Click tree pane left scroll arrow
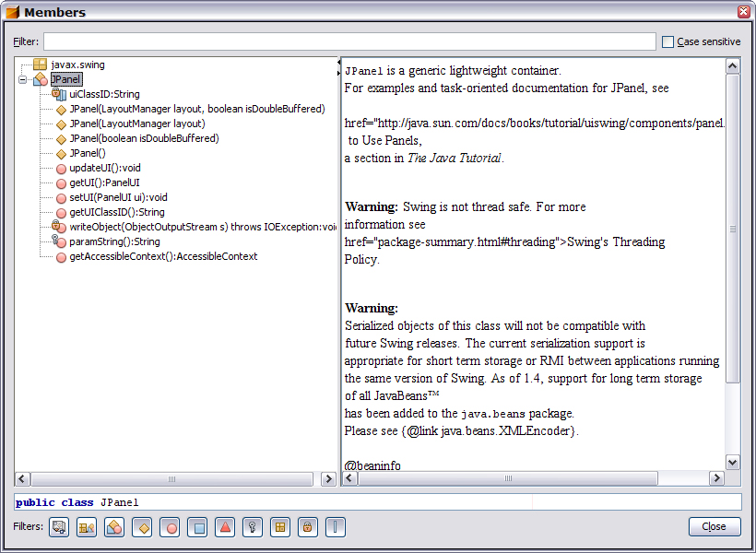The image size is (756, 553). pyautogui.click(x=22, y=478)
